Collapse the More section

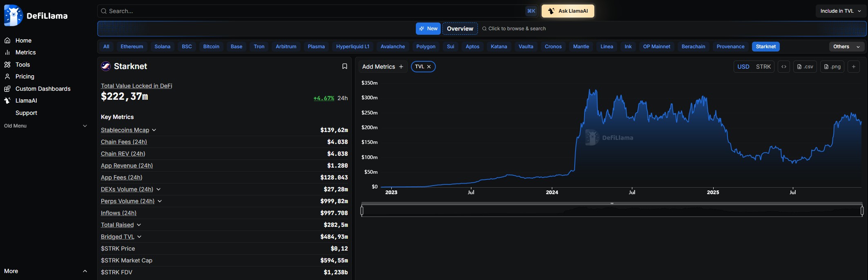(x=46, y=271)
